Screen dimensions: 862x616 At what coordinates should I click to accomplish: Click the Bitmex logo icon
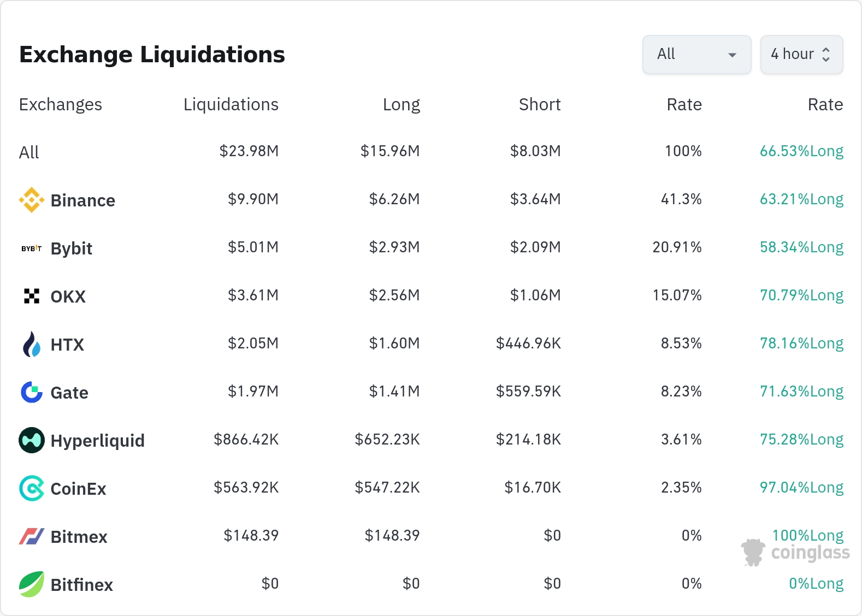pyautogui.click(x=32, y=536)
